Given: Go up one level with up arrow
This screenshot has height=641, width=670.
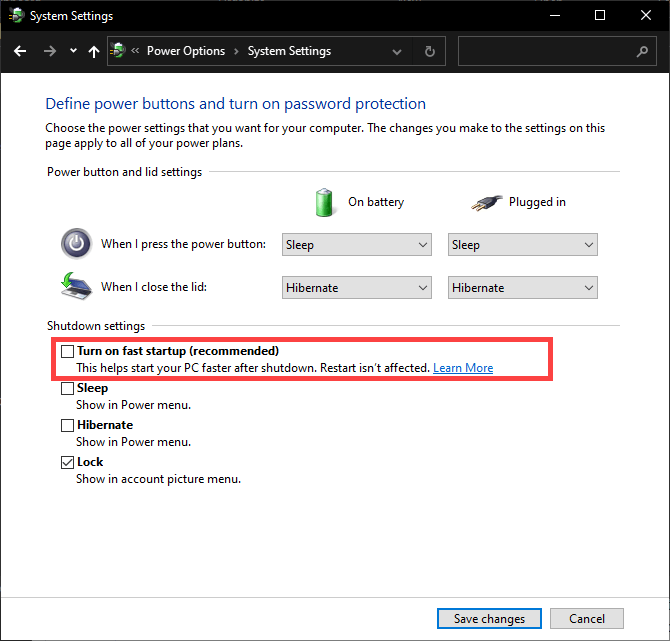Looking at the screenshot, I should pos(94,51).
